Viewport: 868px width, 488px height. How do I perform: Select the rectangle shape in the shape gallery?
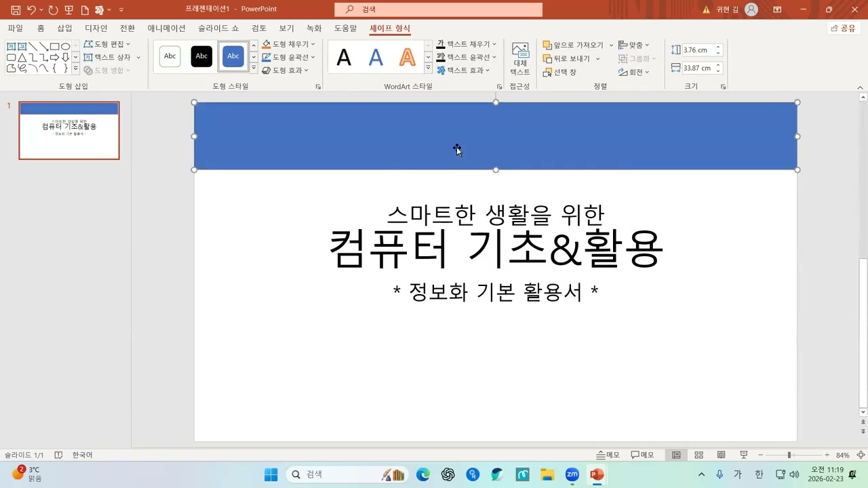tap(54, 47)
